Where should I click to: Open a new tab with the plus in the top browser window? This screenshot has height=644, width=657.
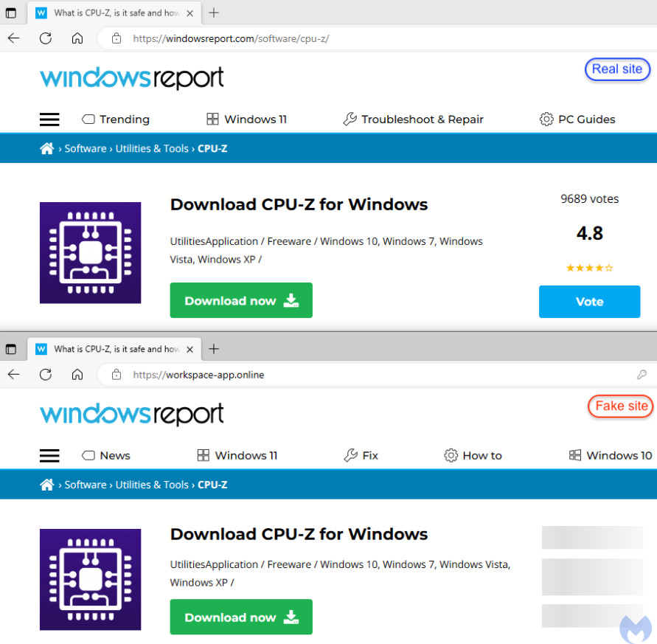(x=214, y=13)
